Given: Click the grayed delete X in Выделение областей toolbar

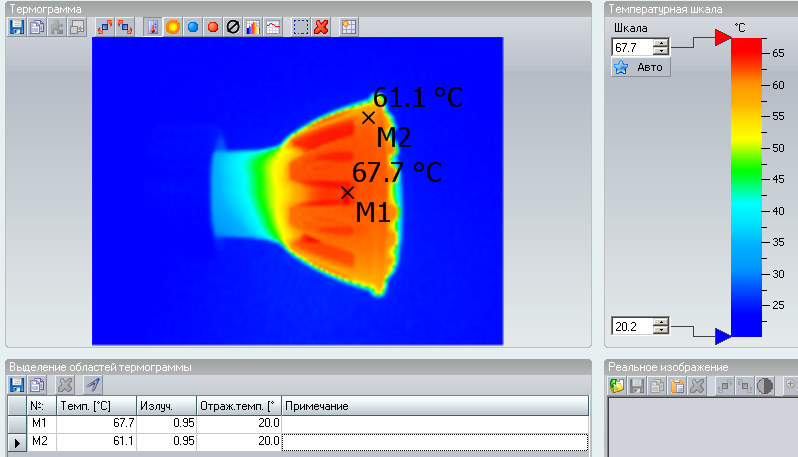Looking at the screenshot, I should tap(65, 385).
